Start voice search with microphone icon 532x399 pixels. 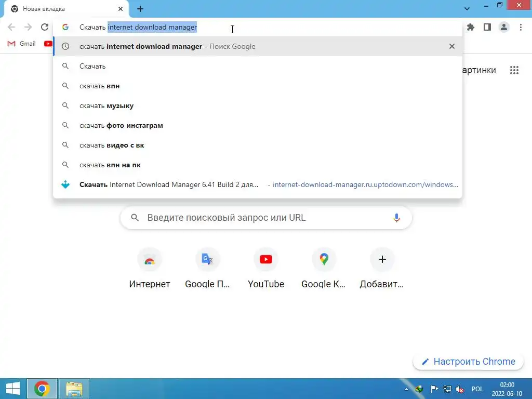396,218
